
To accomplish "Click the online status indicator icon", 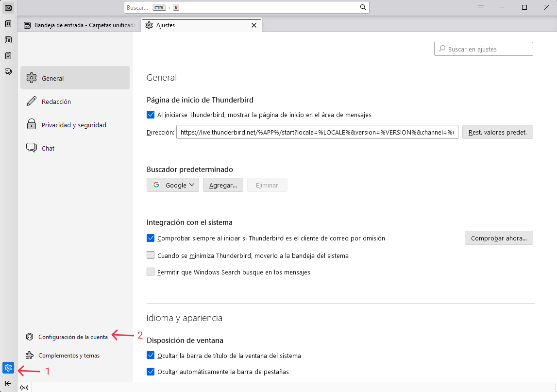I will click(x=24, y=387).
